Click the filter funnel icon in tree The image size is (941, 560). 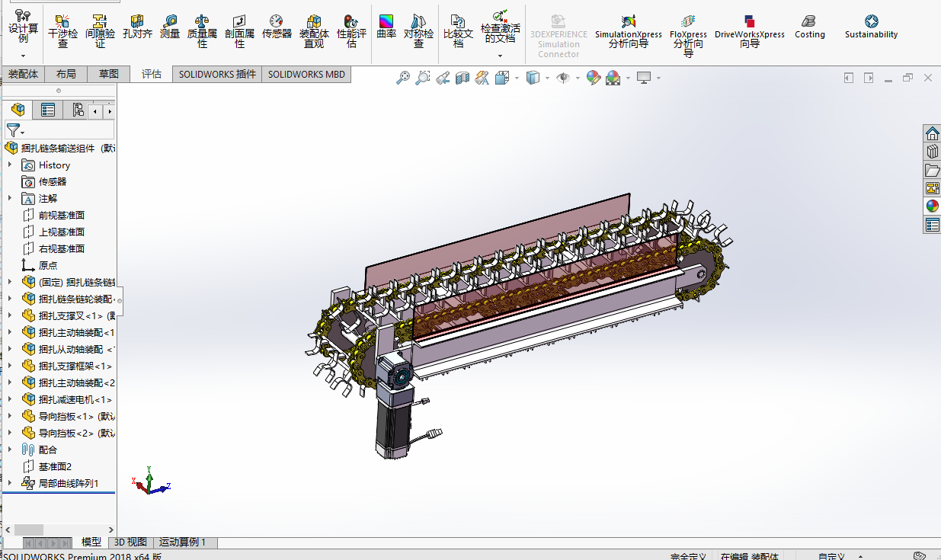13,130
